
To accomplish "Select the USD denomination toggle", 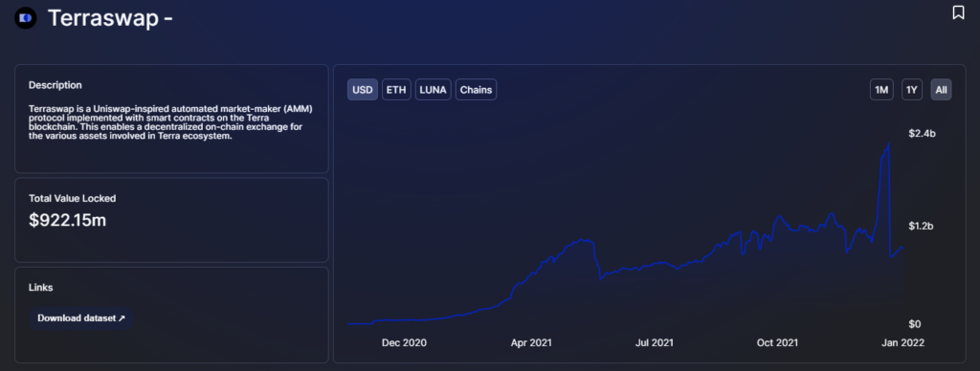I will [363, 90].
